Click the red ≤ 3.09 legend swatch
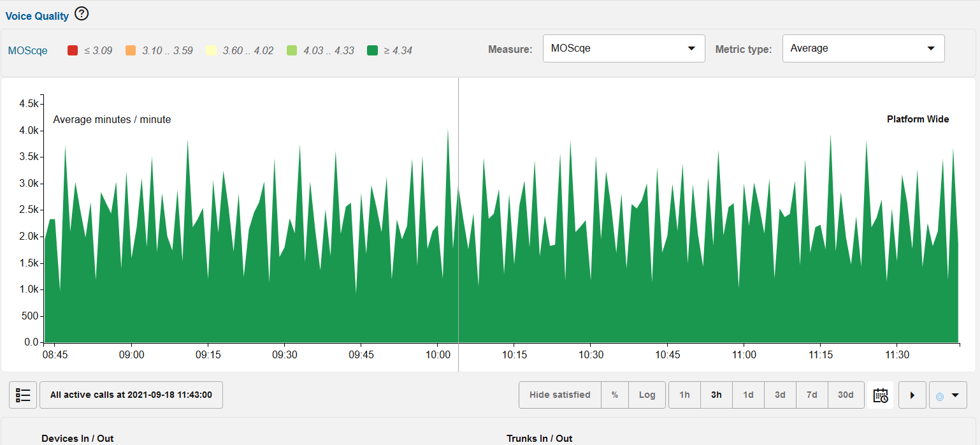Image resolution: width=980 pixels, height=445 pixels. 73,50
